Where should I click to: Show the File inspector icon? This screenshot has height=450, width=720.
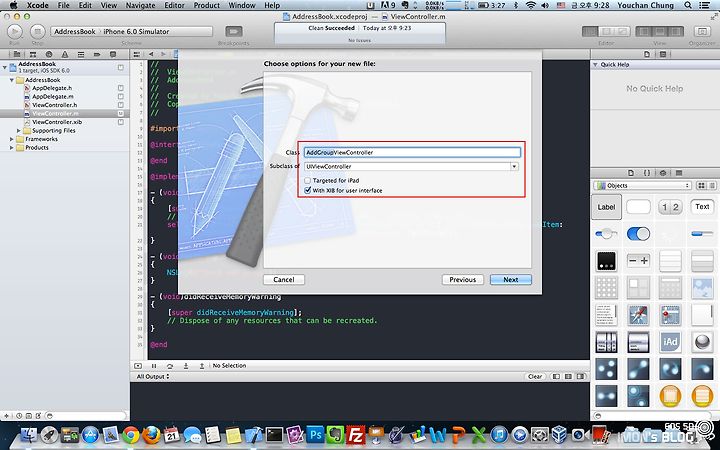(x=647, y=54)
